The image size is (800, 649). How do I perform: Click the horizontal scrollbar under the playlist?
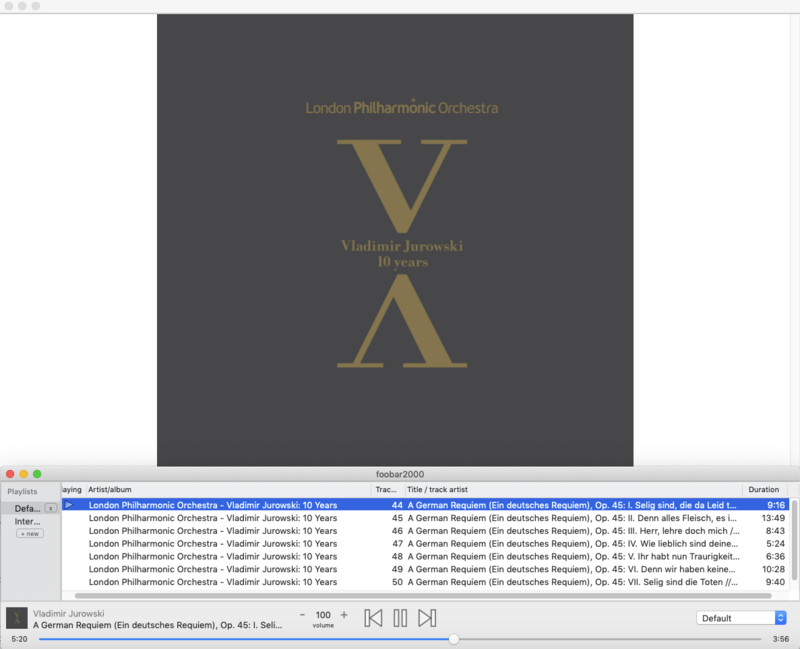click(x=423, y=595)
